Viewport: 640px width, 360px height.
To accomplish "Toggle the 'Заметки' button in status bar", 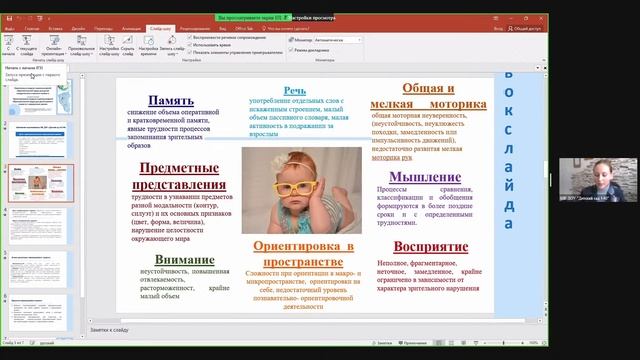I will [x=382, y=343].
